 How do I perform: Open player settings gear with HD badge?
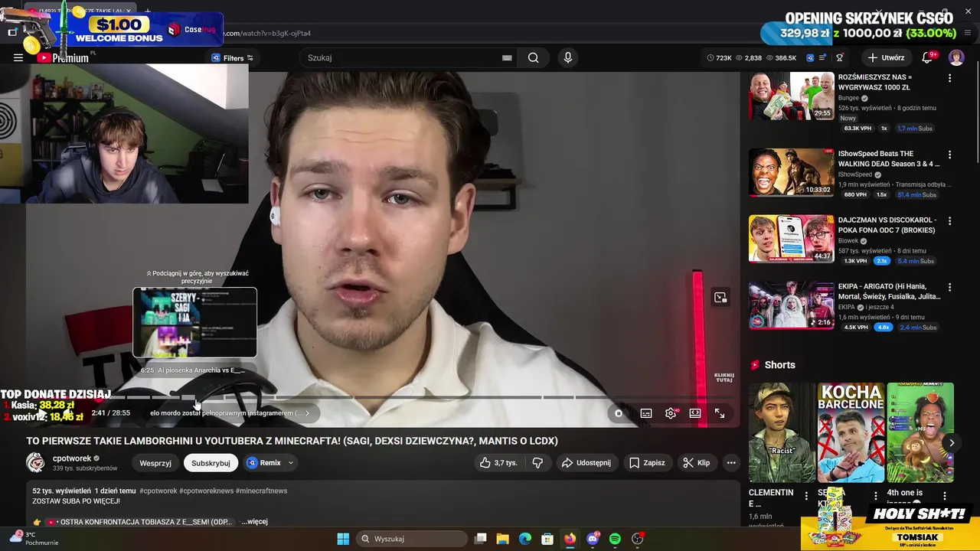[x=671, y=413]
